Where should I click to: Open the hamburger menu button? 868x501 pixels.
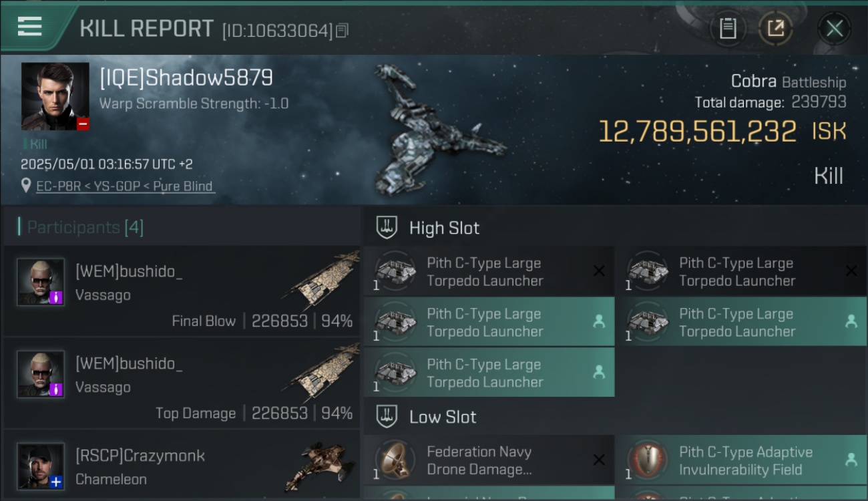(x=30, y=26)
